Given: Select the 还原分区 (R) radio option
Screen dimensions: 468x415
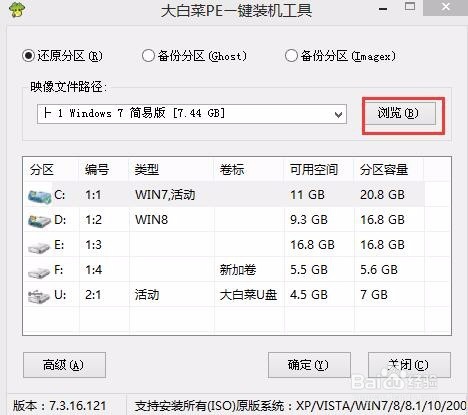Looking at the screenshot, I should tap(62, 55).
